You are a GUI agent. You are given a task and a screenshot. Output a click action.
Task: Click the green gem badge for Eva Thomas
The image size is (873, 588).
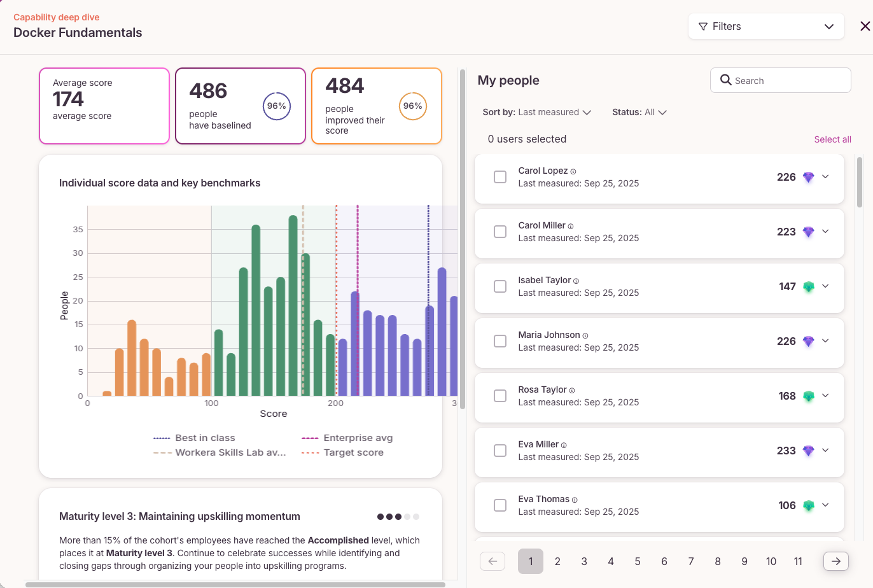[x=808, y=505]
